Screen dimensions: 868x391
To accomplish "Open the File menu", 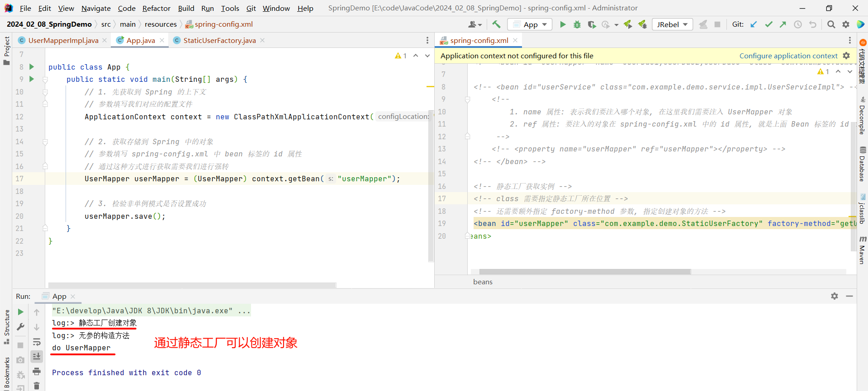I will (25, 8).
